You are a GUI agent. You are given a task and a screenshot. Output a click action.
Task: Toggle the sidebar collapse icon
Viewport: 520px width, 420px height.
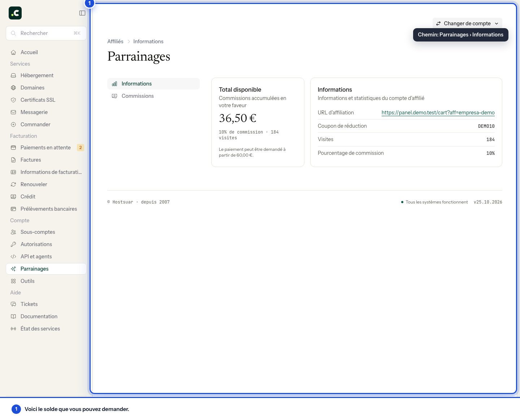(x=82, y=13)
